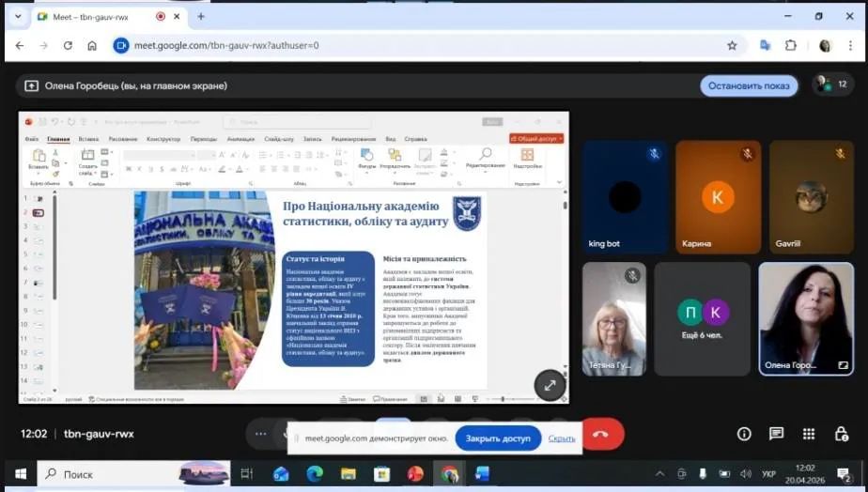Click the Meet address bar URL
Image resolution: width=868 pixels, height=492 pixels.
[225, 45]
